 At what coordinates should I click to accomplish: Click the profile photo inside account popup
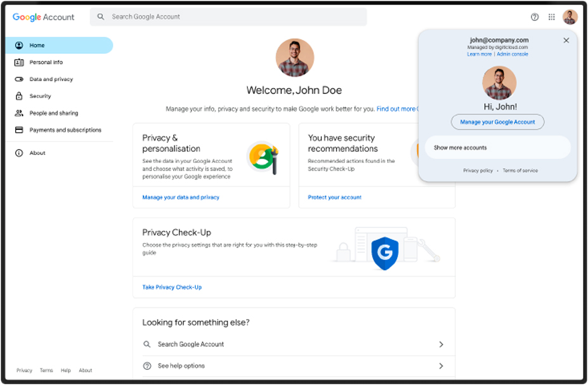coord(499,83)
